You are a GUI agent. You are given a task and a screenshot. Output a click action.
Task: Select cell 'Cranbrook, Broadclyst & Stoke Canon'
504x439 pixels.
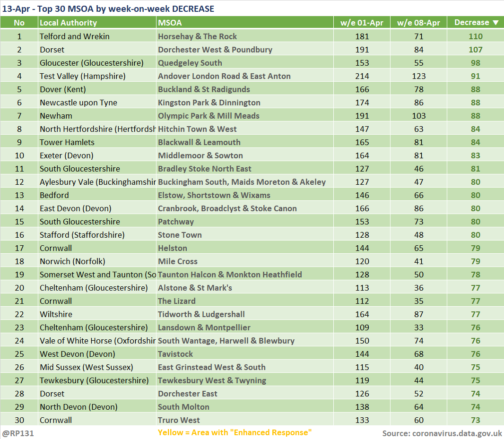[244, 208]
